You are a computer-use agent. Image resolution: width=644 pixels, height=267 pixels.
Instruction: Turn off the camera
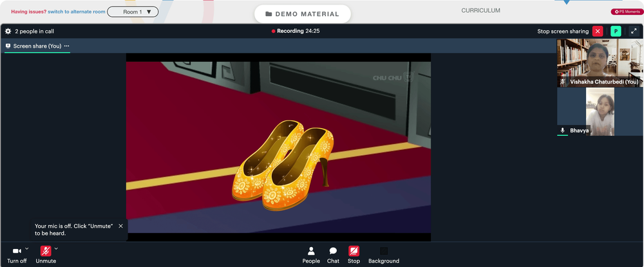click(x=17, y=255)
